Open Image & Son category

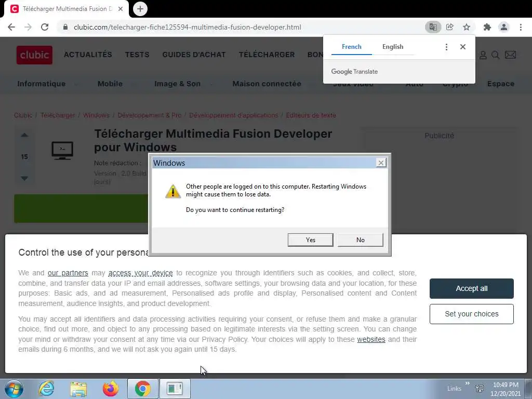(x=177, y=84)
